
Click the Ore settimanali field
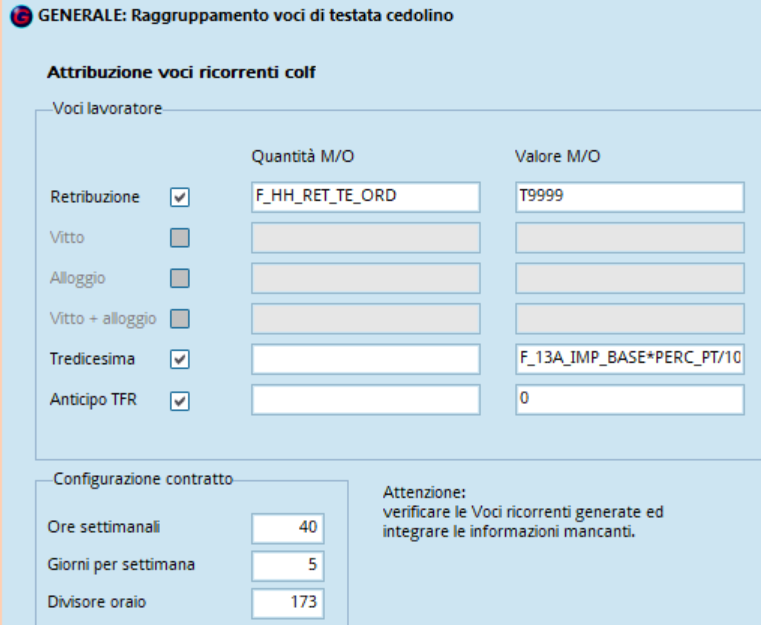point(288,528)
